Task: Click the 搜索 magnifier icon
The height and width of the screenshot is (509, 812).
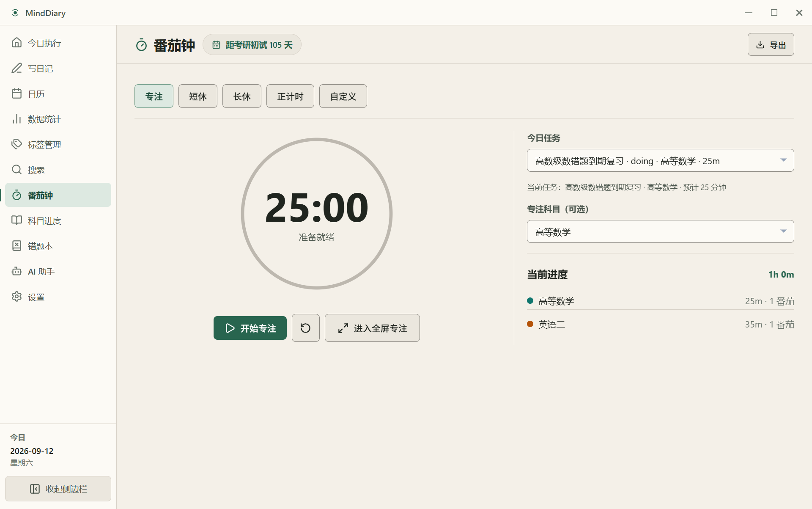Action: pos(16,170)
